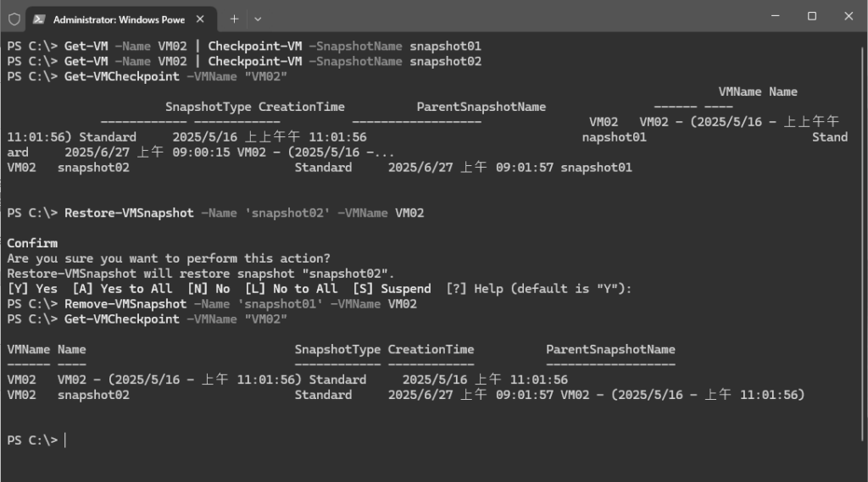Click the administrator shield icon in title bar
868x482 pixels.
pos(14,19)
